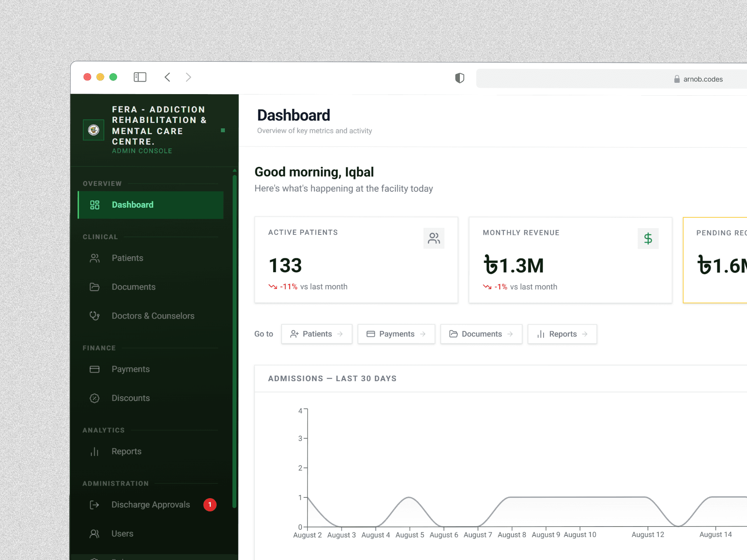Click the small green status indicator in sidebar header
Screen dimensions: 747x560
223,130
